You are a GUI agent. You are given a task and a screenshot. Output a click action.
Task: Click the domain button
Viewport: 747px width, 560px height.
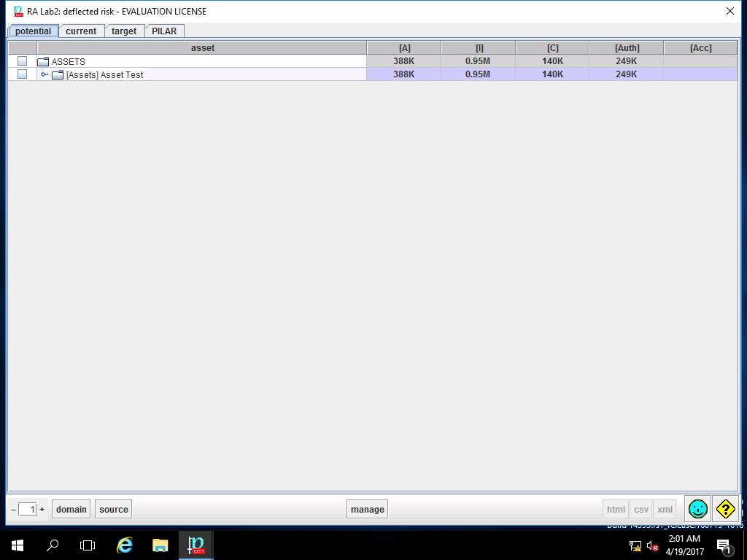click(71, 509)
